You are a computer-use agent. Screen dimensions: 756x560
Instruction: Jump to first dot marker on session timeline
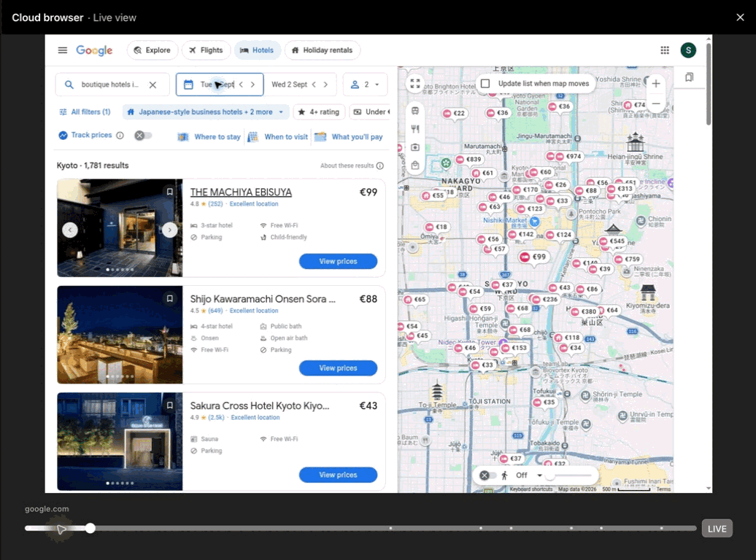[x=390, y=528]
